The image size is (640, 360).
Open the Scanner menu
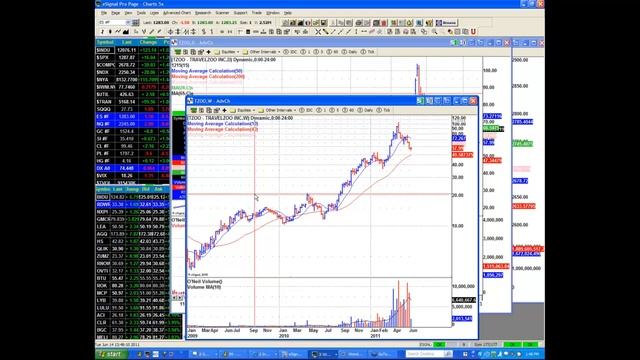point(222,13)
